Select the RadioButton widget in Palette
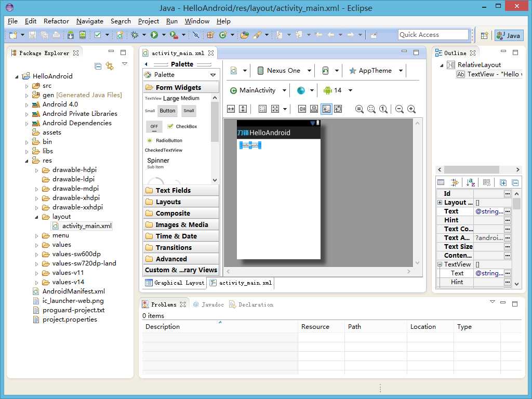The height and width of the screenshot is (399, 532). point(165,140)
